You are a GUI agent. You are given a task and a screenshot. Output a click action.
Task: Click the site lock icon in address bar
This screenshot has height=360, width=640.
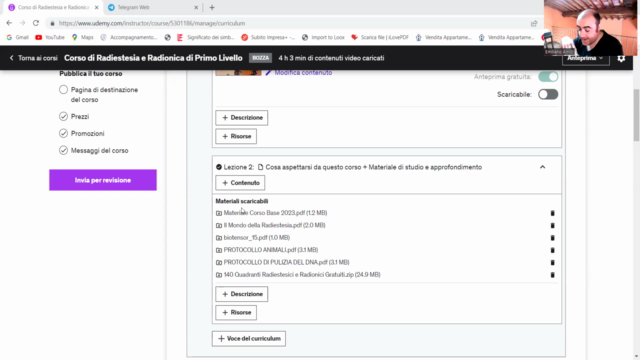[52, 23]
